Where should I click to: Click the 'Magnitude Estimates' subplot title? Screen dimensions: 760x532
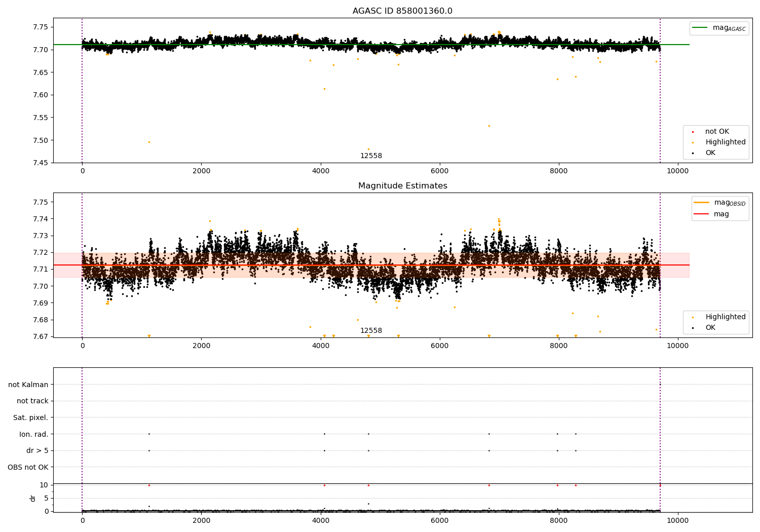(x=402, y=186)
